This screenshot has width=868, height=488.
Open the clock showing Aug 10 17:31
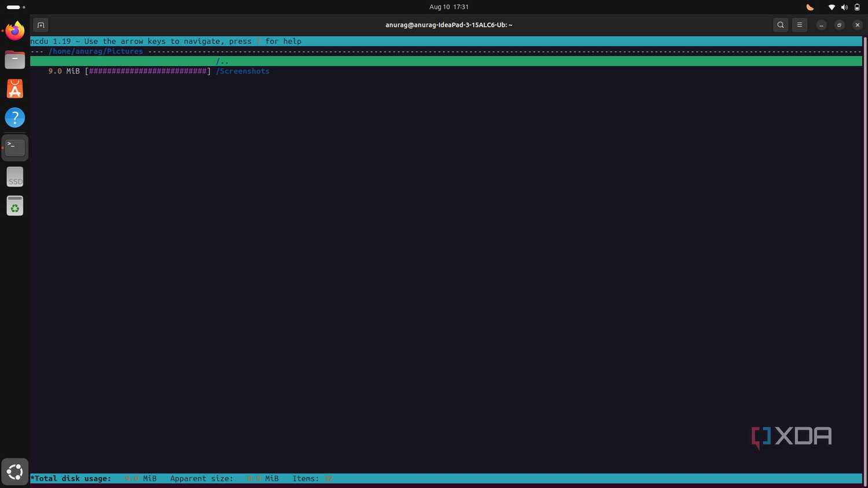pyautogui.click(x=449, y=7)
